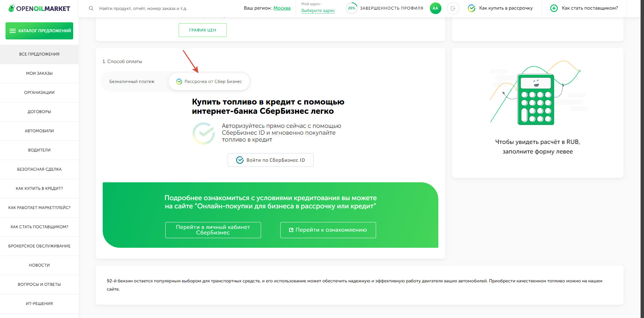Open МОИ ЗАКАЗЫ in sidebar
This screenshot has width=644, height=318.
39,73
